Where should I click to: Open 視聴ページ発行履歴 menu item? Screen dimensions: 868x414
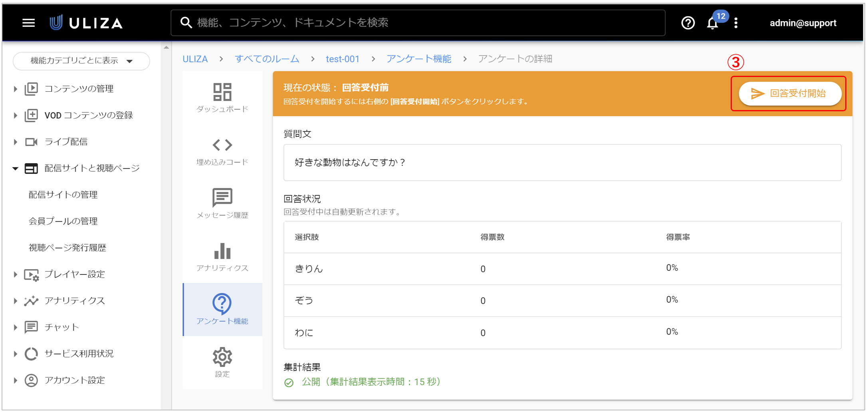click(x=67, y=248)
